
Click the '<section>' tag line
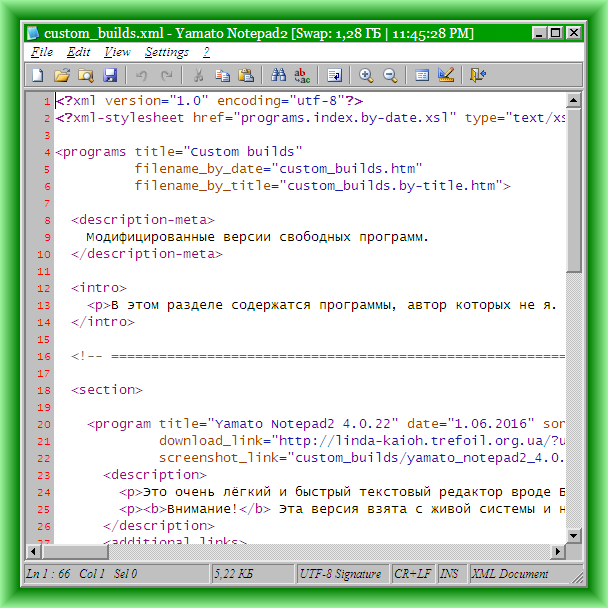[107, 390]
